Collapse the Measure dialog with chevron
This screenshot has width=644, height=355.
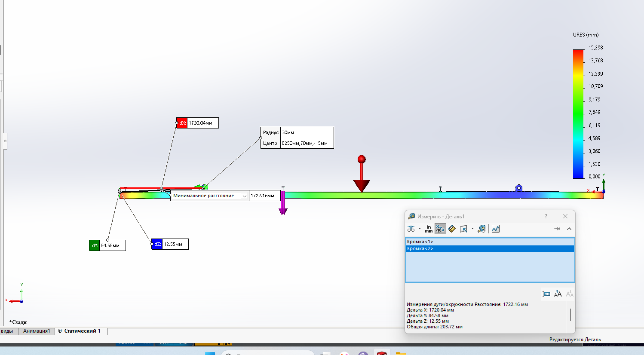(569, 229)
